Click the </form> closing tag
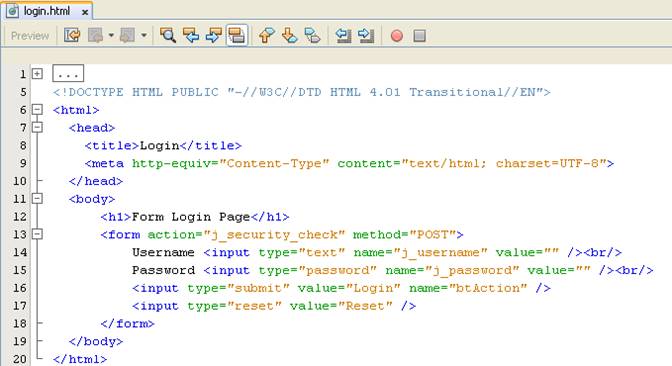The image size is (672, 366). [x=127, y=324]
